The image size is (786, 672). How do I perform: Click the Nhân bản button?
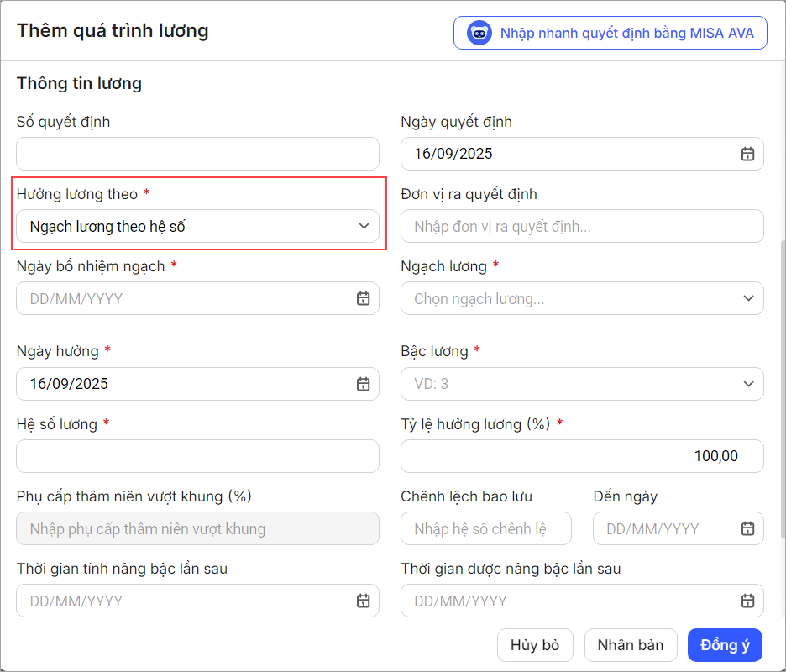pyautogui.click(x=630, y=645)
